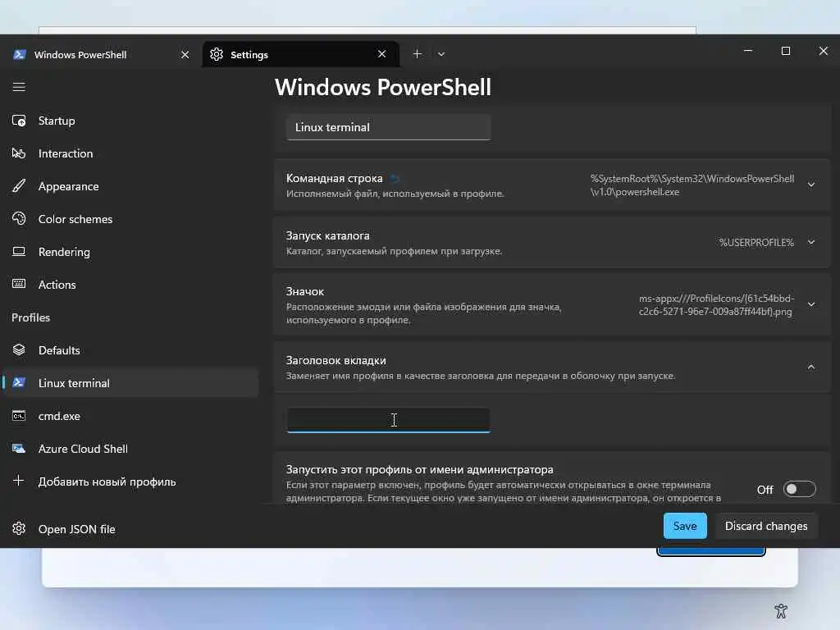Open a new tab with plus button

pyautogui.click(x=418, y=53)
